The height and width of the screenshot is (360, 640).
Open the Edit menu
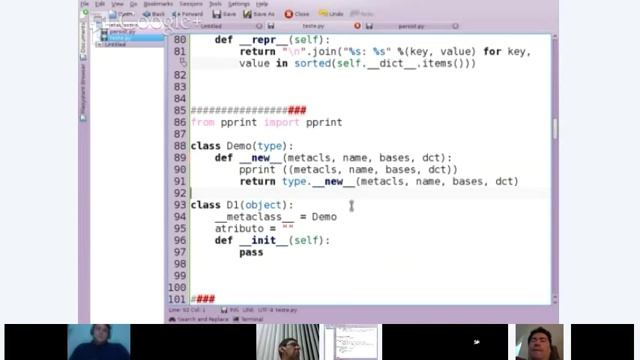click(100, 4)
